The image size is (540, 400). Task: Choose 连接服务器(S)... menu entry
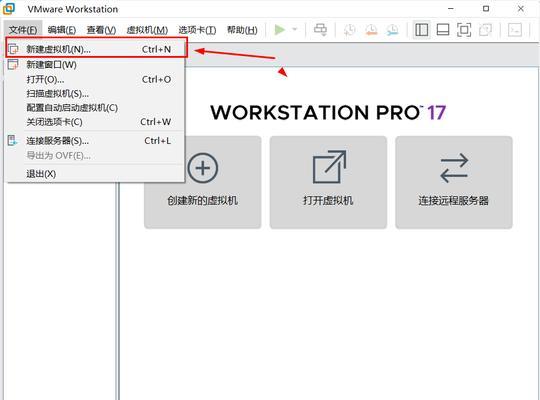pos(95,141)
